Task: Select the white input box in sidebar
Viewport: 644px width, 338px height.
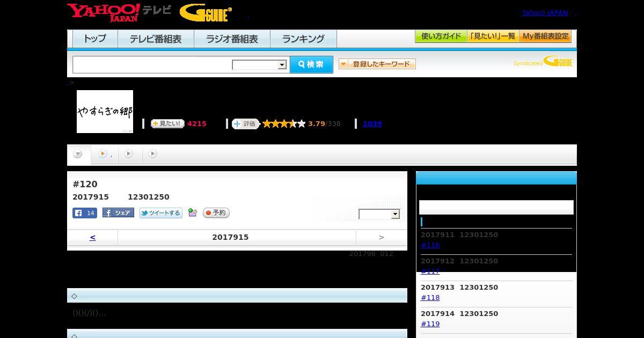Action: (x=496, y=208)
